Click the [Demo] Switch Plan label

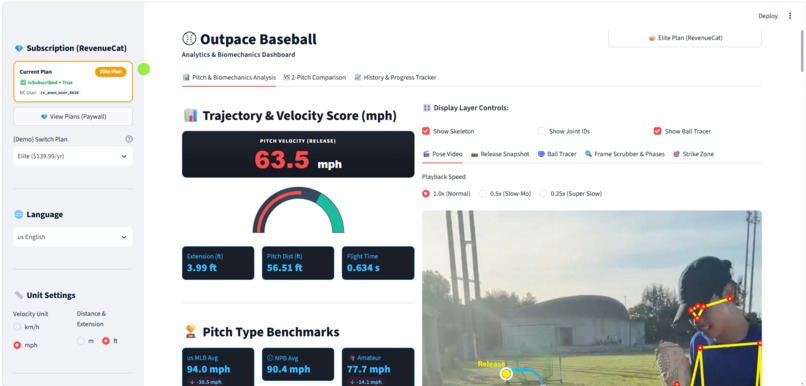pos(40,139)
